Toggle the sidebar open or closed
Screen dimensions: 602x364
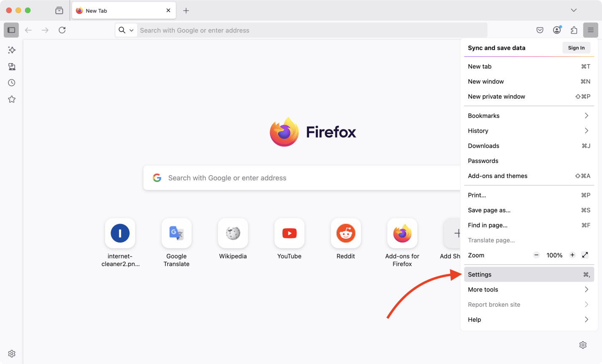(x=11, y=30)
